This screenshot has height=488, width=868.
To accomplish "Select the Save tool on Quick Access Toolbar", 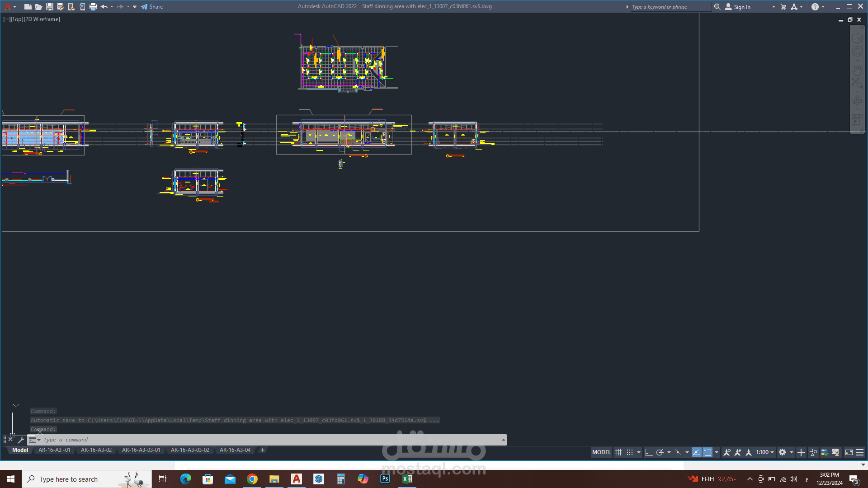I will coord(49,6).
